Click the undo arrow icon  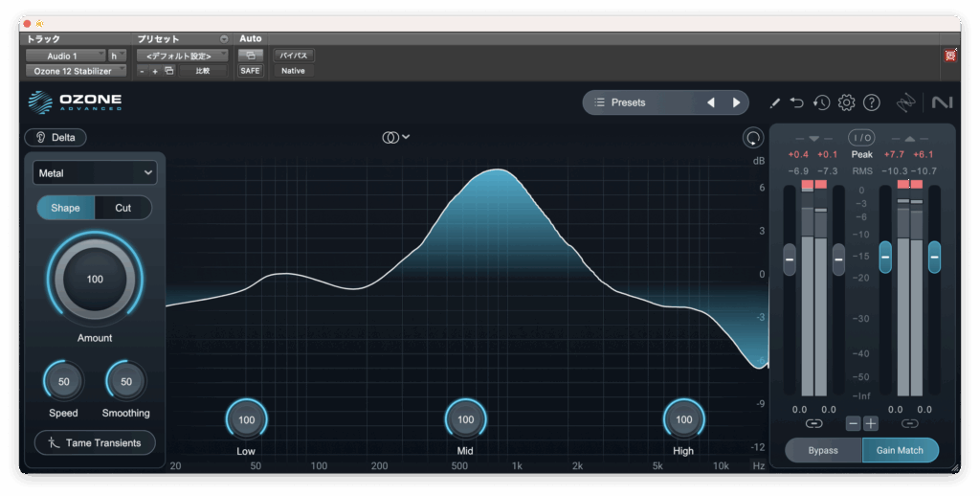797,102
